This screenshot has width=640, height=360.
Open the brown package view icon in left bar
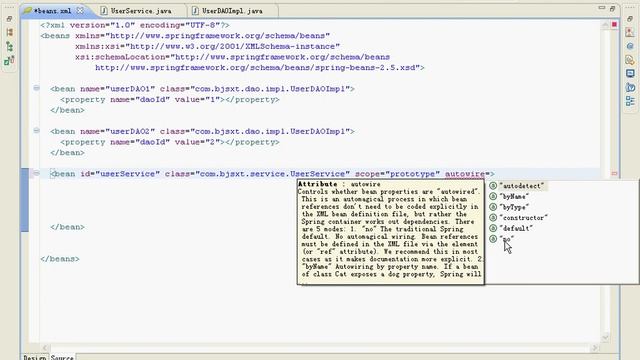click(9, 32)
